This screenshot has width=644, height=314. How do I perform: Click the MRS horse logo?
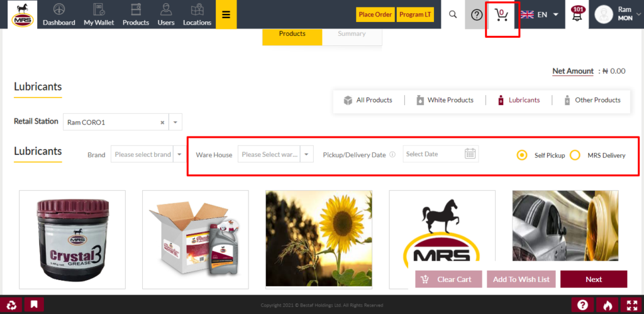pos(22,14)
